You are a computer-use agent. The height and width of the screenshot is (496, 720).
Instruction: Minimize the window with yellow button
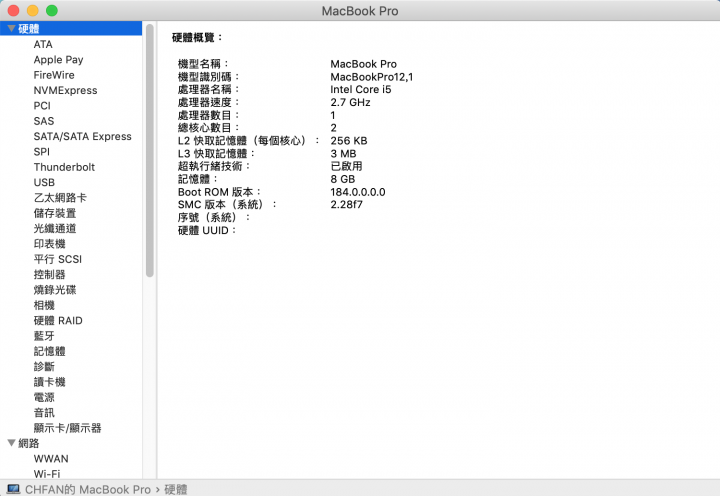point(33,11)
